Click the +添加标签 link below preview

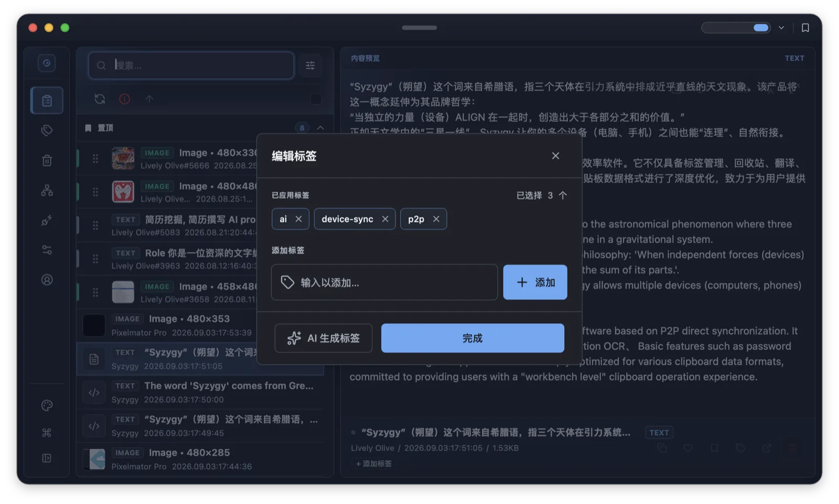pos(374,464)
